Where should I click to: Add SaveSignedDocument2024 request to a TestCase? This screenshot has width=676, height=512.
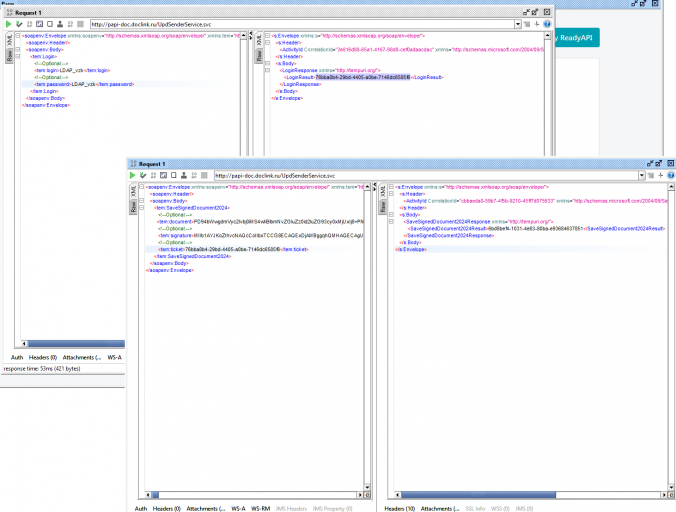143,175
